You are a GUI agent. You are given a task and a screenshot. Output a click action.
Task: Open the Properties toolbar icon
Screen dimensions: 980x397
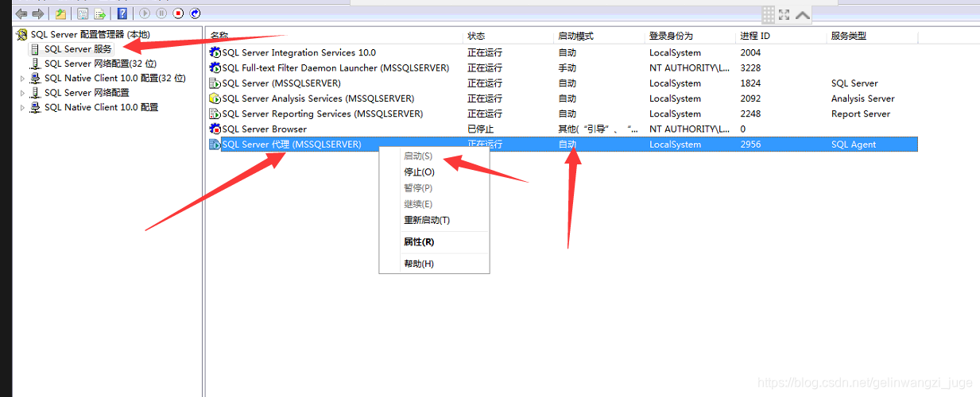[83, 13]
